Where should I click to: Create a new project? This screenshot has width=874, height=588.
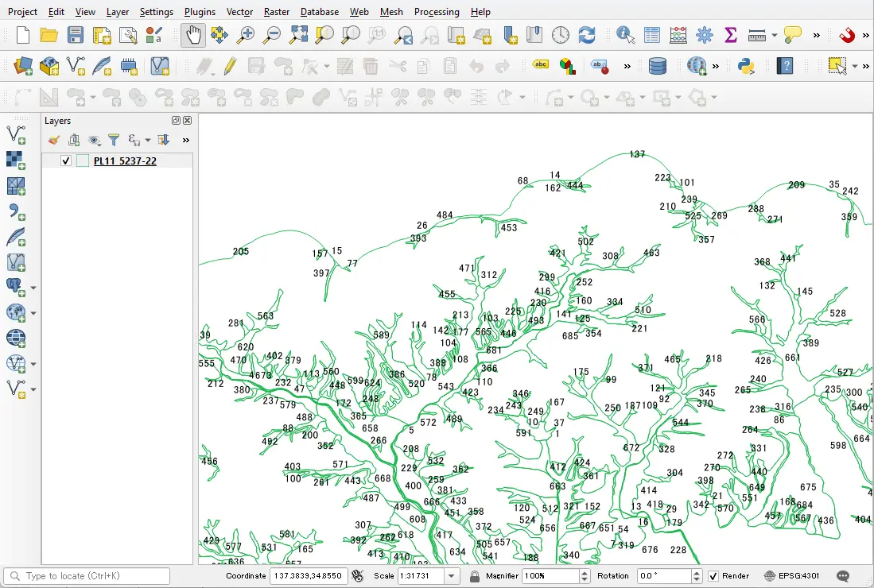click(21, 35)
